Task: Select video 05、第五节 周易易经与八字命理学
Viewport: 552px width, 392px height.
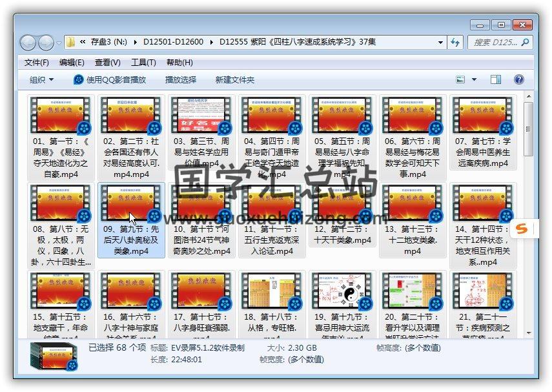Action: [x=342, y=138]
